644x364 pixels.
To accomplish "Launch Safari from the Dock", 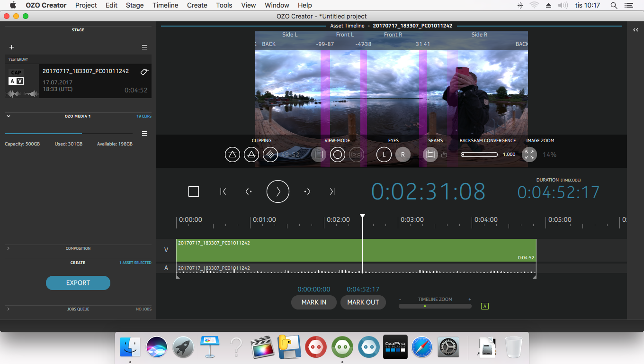I will click(x=421, y=347).
